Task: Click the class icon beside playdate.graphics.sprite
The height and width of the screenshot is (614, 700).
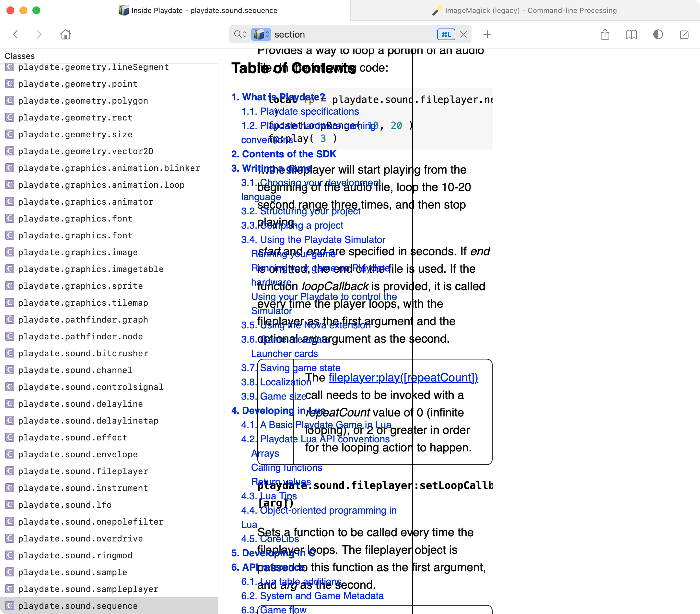Action: 10,285
